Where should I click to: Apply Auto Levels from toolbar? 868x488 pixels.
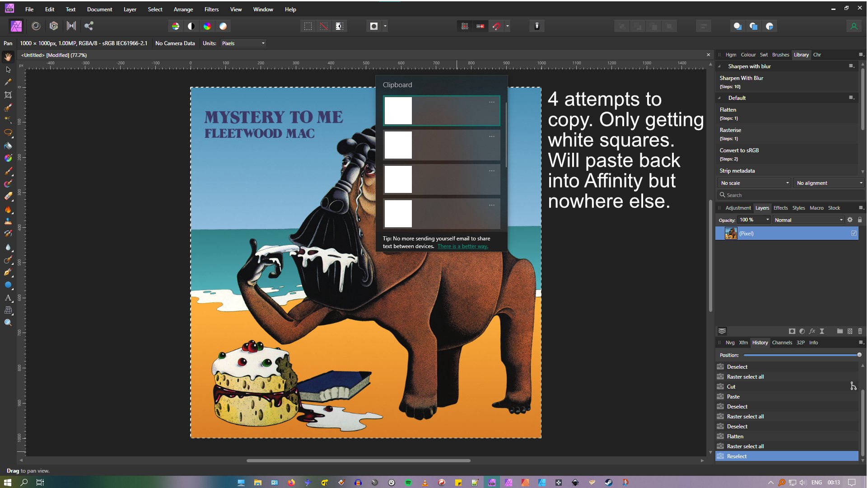(176, 26)
